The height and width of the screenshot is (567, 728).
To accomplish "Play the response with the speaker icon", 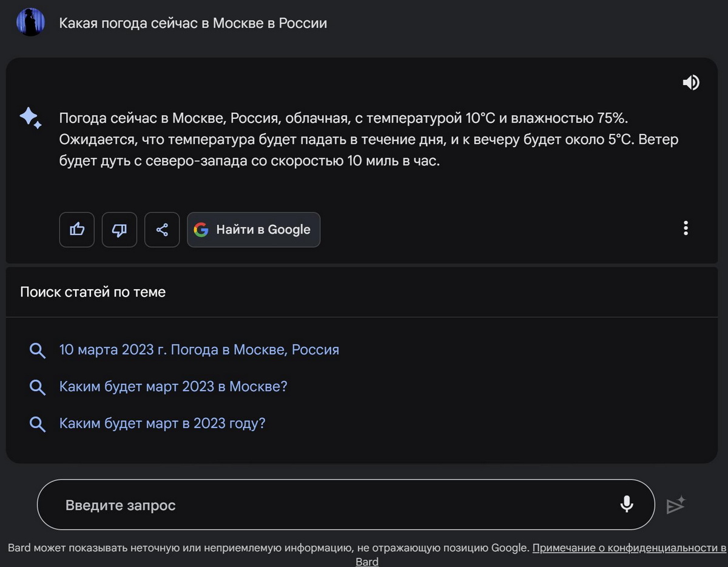I will click(x=690, y=82).
